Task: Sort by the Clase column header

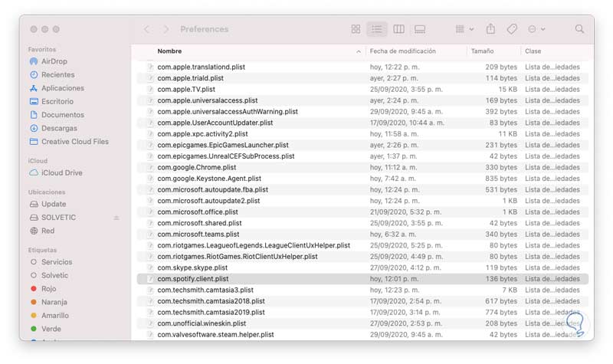Action: (533, 51)
